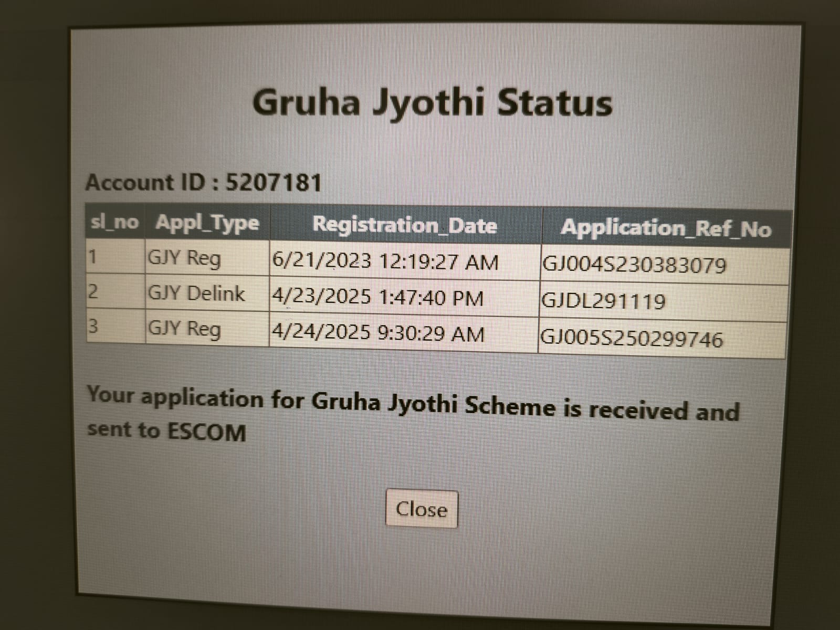Click the Appl_Type column header
The width and height of the screenshot is (840, 630).
click(x=207, y=223)
